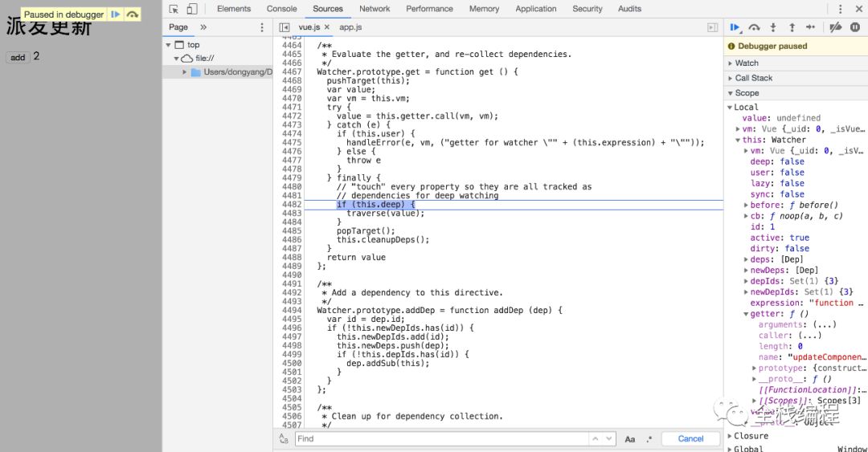Resume from the page overlay play icon

[115, 14]
